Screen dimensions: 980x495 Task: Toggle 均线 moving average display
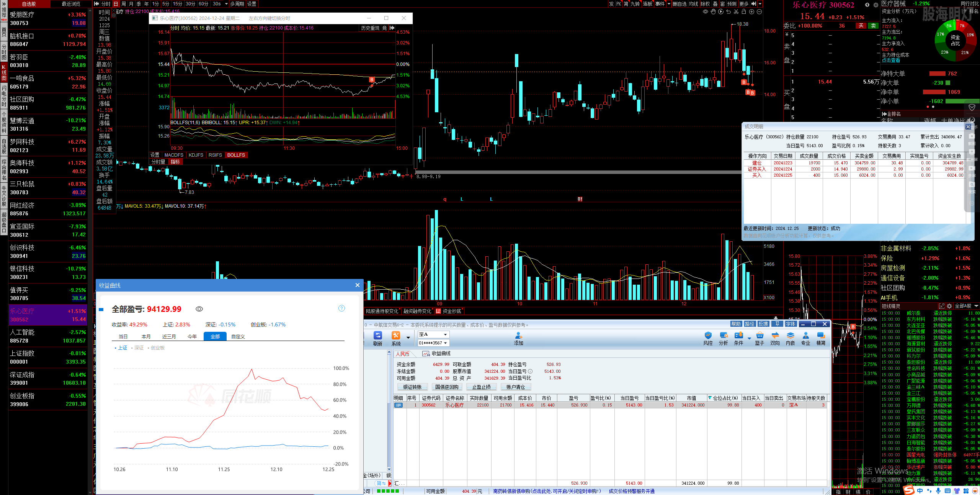[x=694, y=4]
